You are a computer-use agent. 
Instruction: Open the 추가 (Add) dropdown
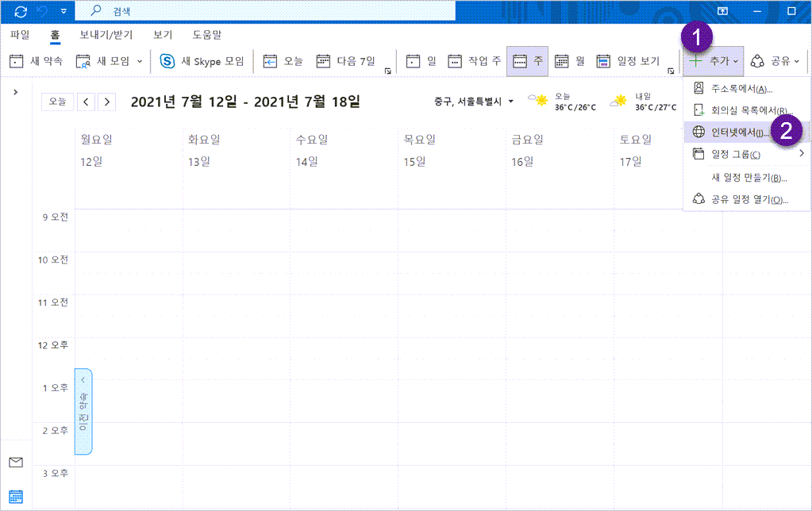pyautogui.click(x=712, y=60)
